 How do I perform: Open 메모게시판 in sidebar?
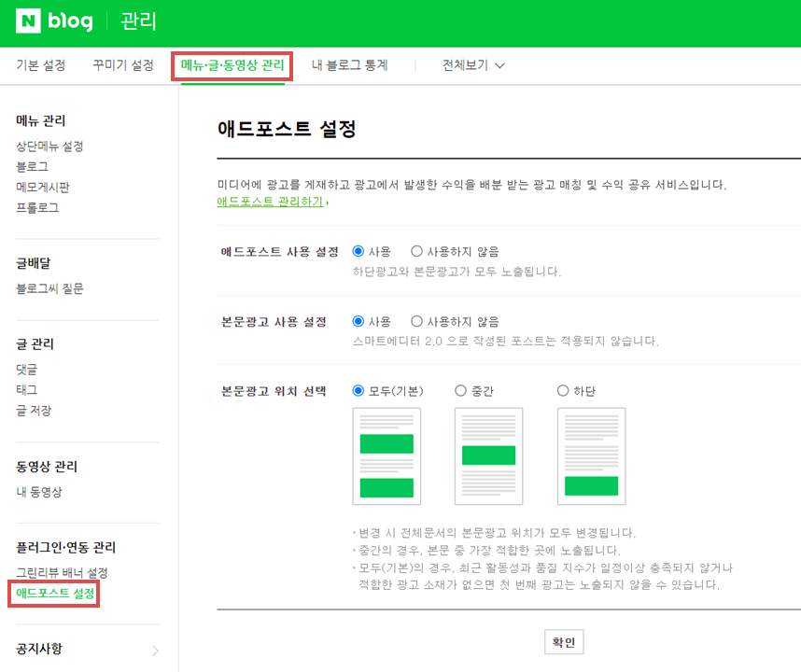coord(43,188)
